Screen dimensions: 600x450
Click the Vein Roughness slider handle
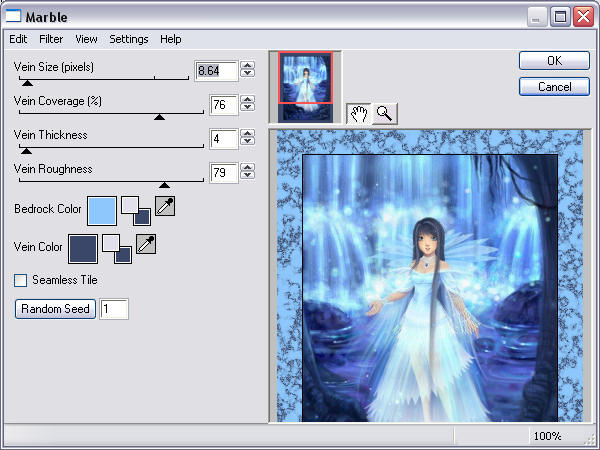tap(164, 185)
